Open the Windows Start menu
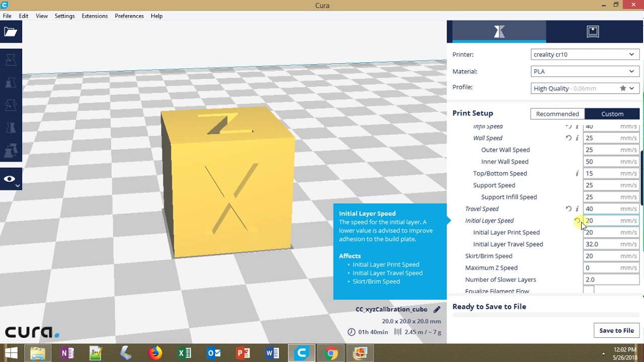This screenshot has height=362, width=644. click(11, 353)
